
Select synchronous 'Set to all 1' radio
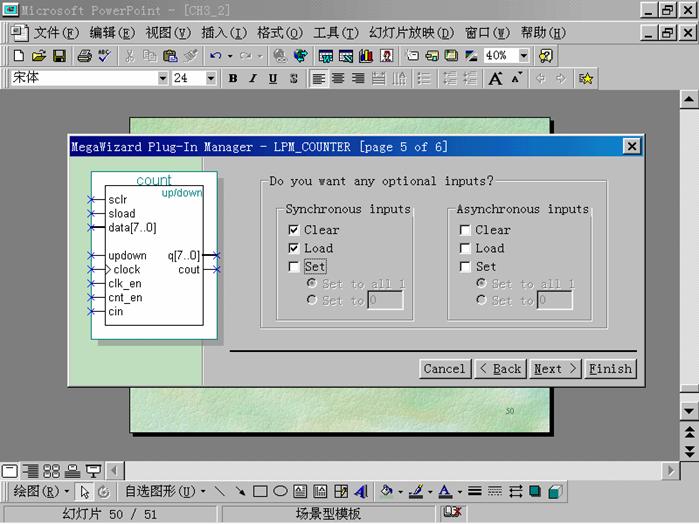point(312,283)
